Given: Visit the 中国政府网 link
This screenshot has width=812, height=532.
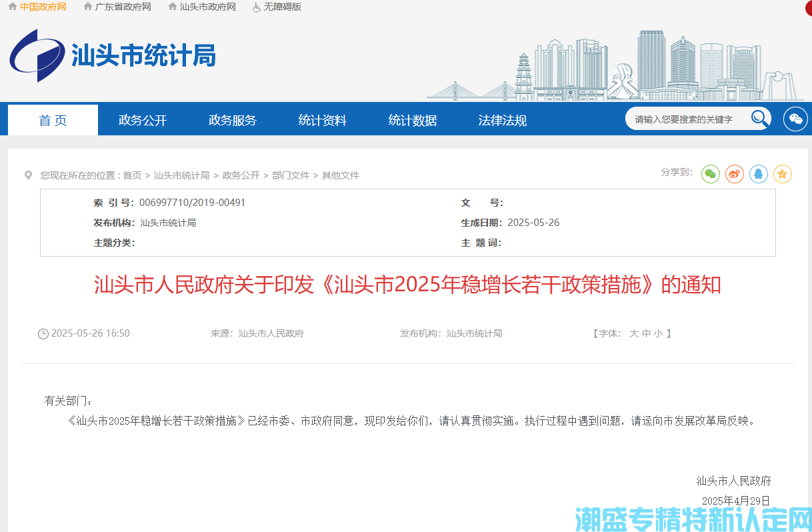Looking at the screenshot, I should pyautogui.click(x=43, y=7).
